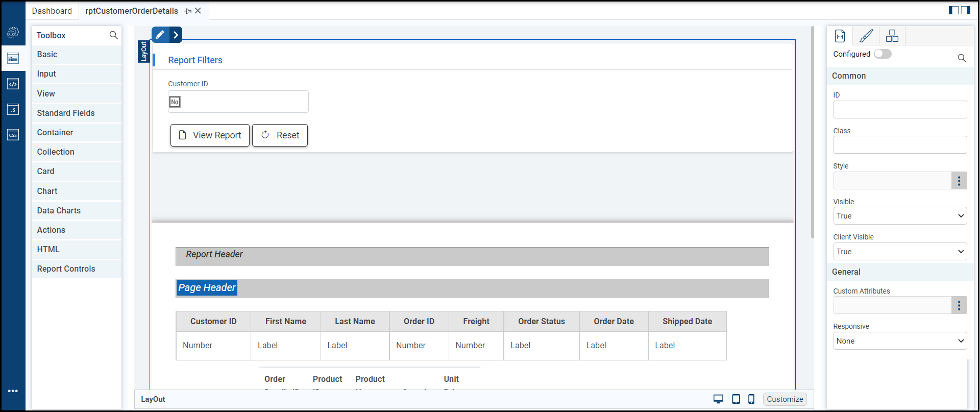Click the Class property input field
Image resolution: width=980 pixels, height=412 pixels.
pyautogui.click(x=900, y=145)
